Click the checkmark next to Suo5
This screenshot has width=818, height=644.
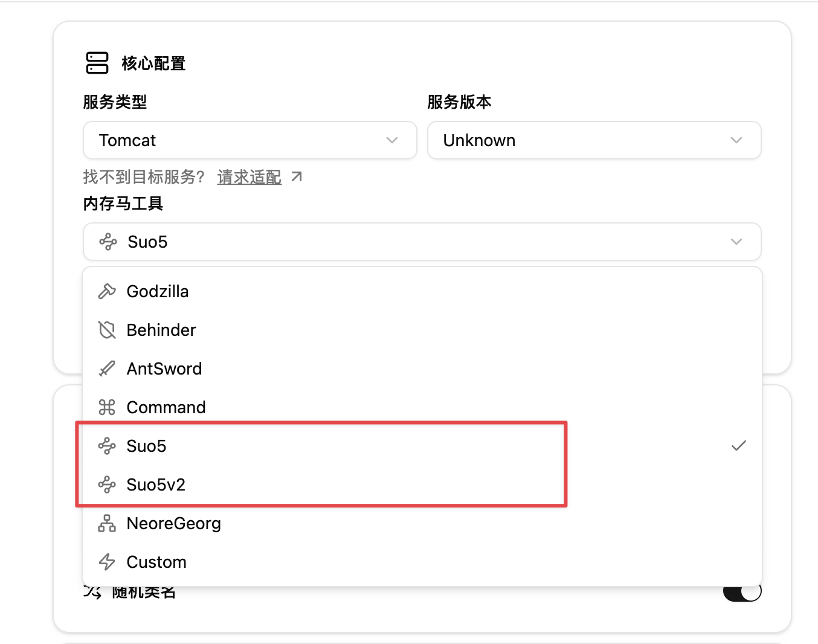tap(738, 446)
